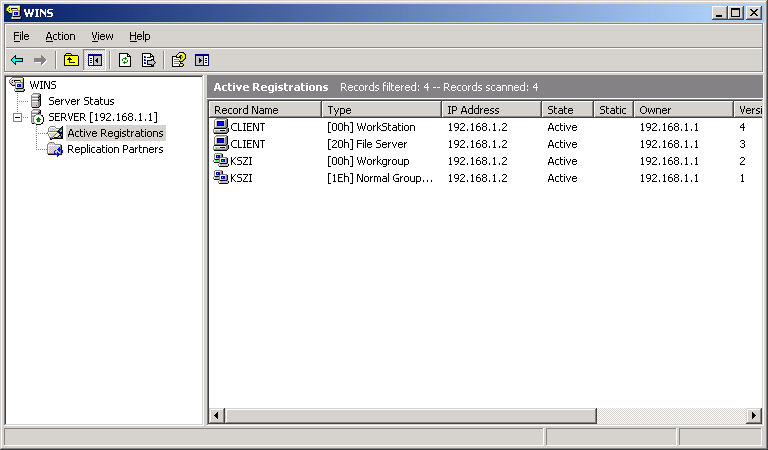768x450 pixels.
Task: Close the WINS window
Action: point(753,13)
